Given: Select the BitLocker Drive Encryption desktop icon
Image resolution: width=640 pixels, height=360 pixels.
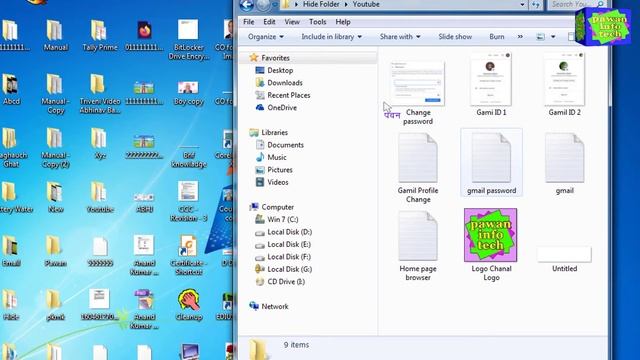Looking at the screenshot, I should (x=189, y=40).
